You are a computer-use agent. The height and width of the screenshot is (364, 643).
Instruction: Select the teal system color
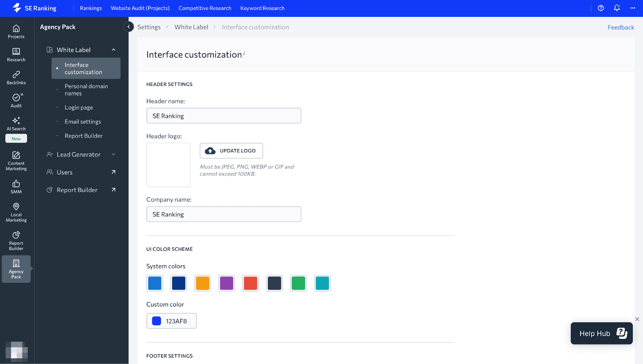pos(322,283)
